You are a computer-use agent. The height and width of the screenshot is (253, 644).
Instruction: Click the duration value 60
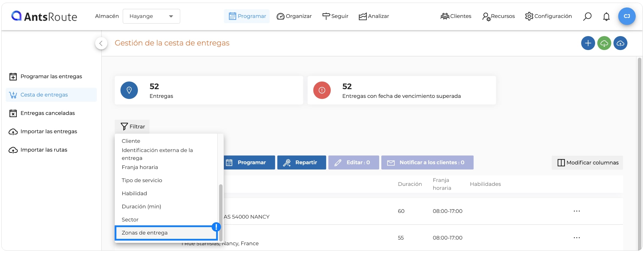coord(401,211)
